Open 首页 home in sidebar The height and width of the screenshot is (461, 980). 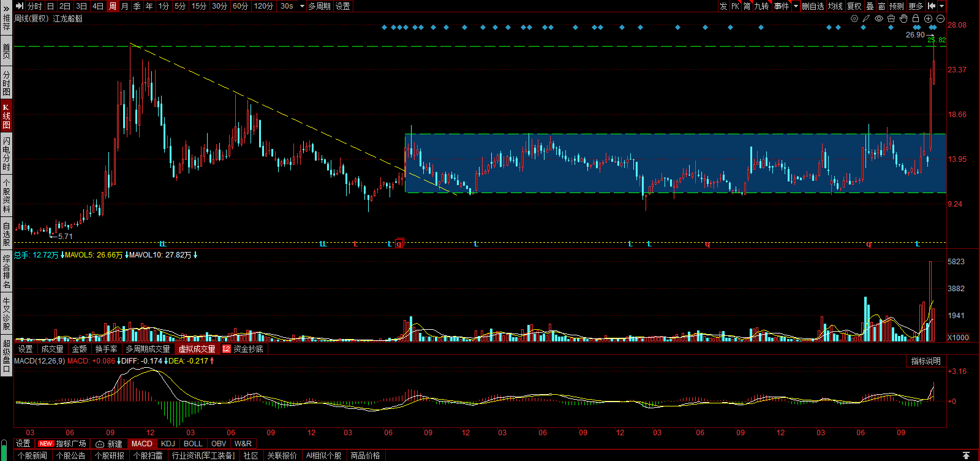pos(6,51)
